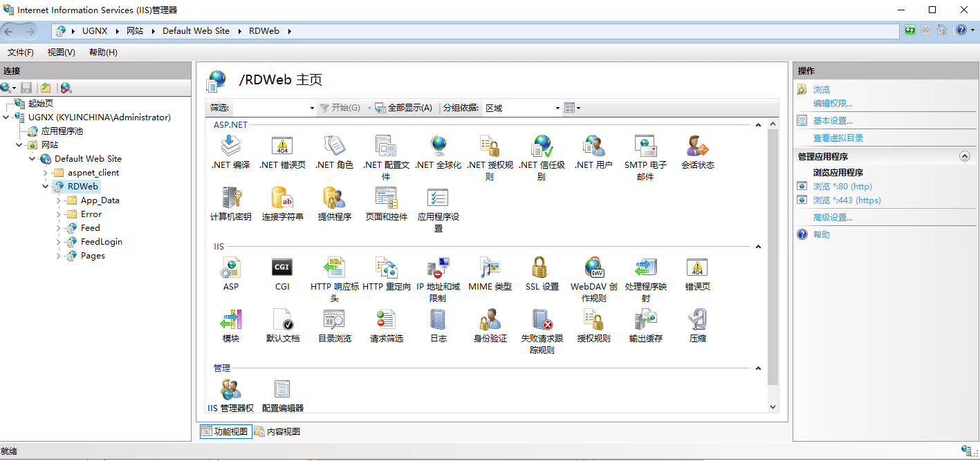Collapse the ASP.NET group section

(758, 125)
